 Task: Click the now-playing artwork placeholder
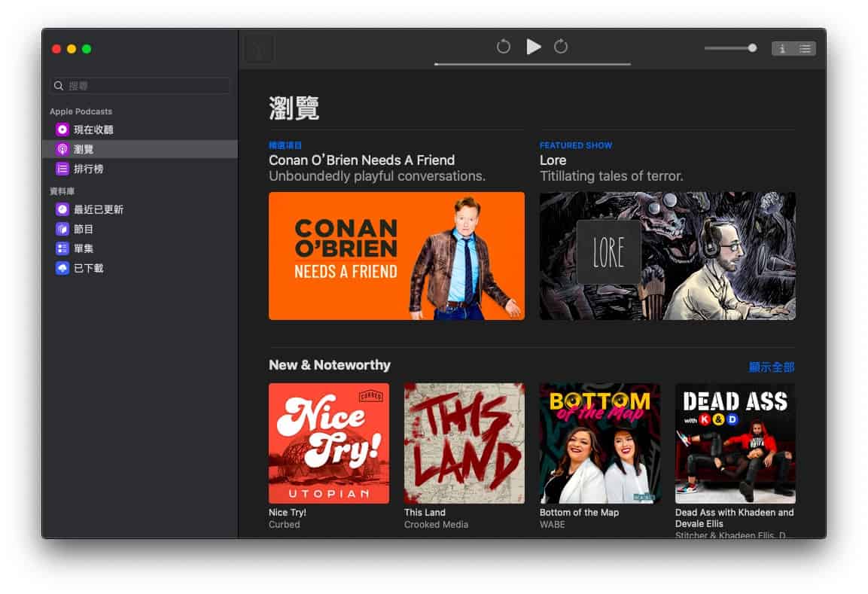pyautogui.click(x=259, y=49)
